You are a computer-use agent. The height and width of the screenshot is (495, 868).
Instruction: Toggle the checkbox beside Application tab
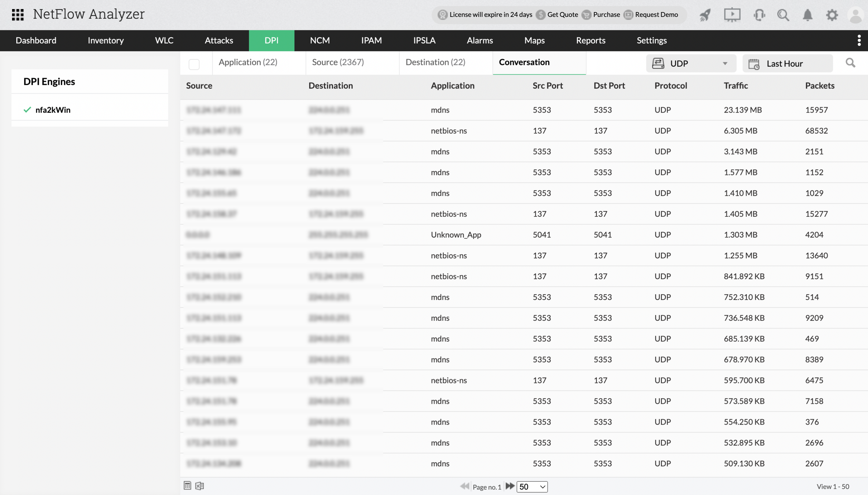point(194,64)
